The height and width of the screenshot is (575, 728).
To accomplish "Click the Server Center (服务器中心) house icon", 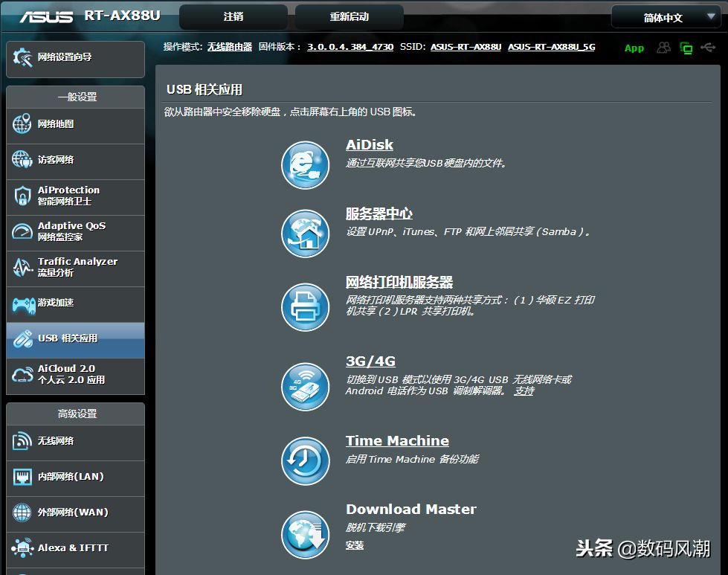I will 305,234.
